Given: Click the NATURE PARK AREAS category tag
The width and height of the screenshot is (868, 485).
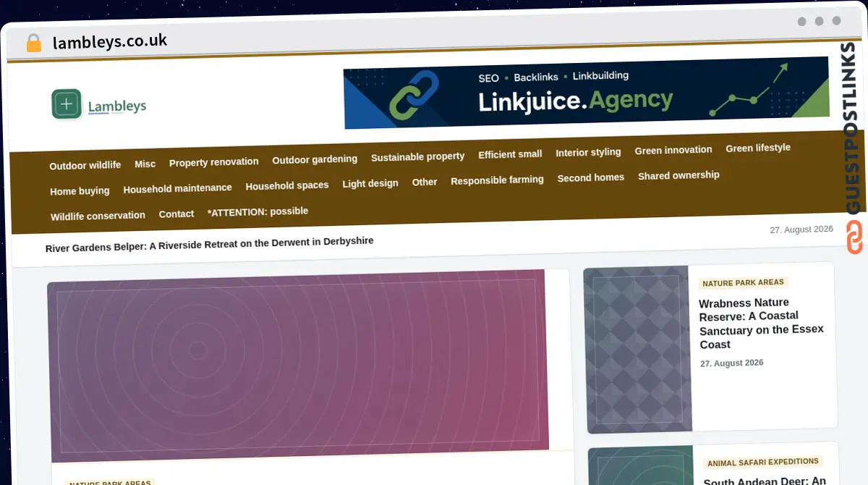Looking at the screenshot, I should click(744, 283).
